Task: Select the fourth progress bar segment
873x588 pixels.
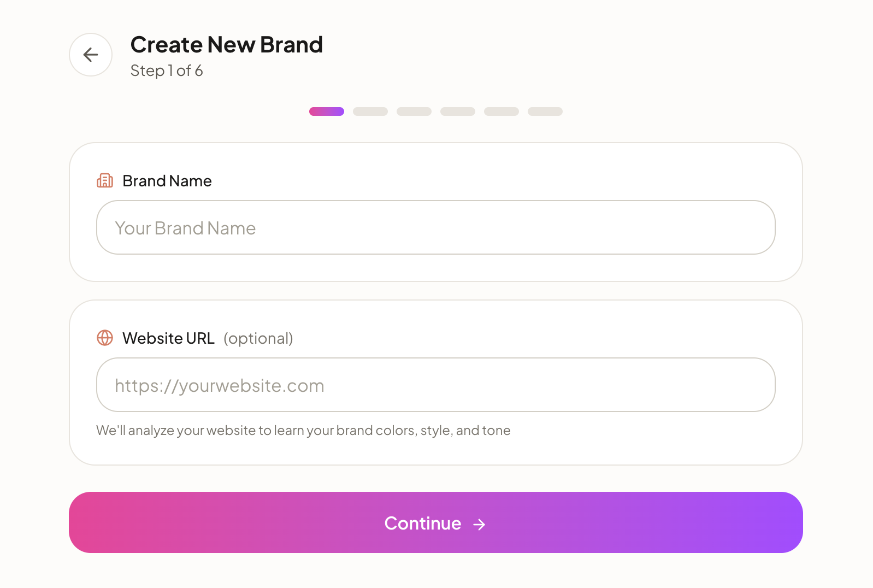Action: point(458,111)
